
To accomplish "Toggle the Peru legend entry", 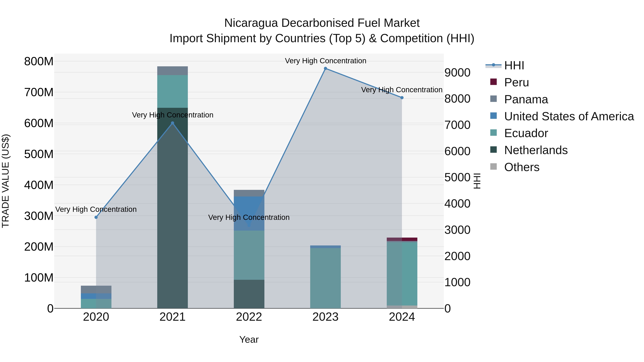I will (x=509, y=82).
